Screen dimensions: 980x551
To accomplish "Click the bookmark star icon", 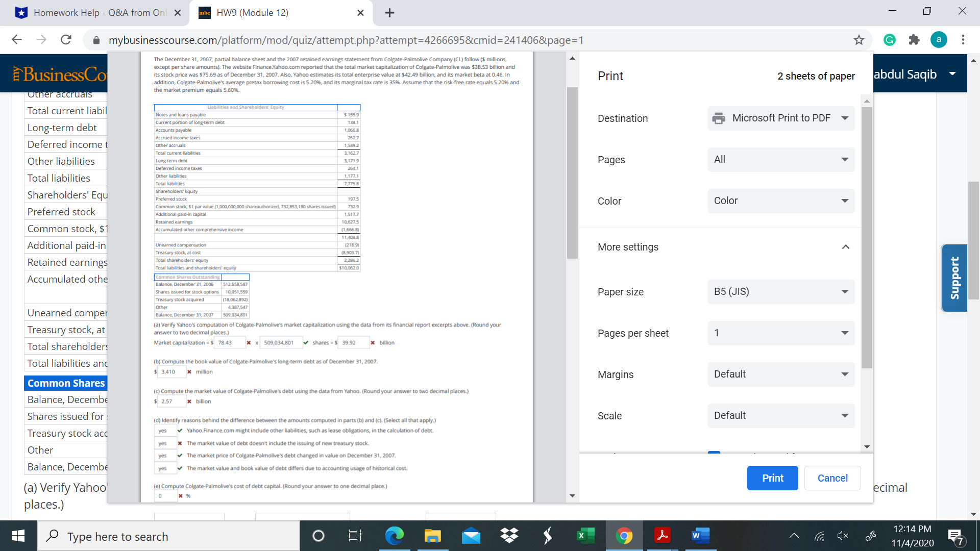I will coord(859,40).
